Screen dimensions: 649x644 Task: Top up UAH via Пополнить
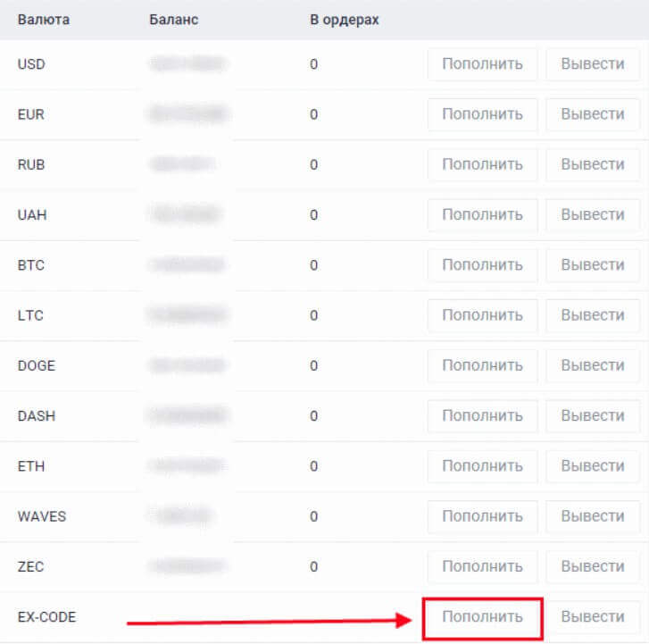click(482, 215)
